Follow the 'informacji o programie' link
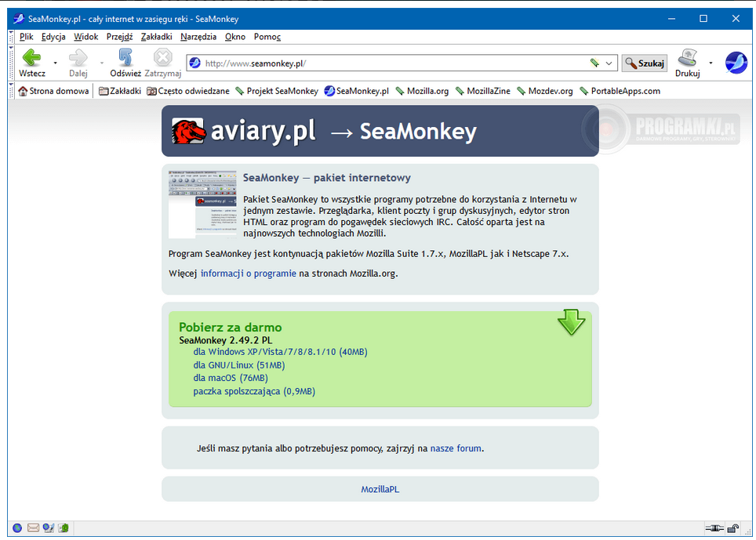This screenshot has width=756, height=540. click(249, 274)
